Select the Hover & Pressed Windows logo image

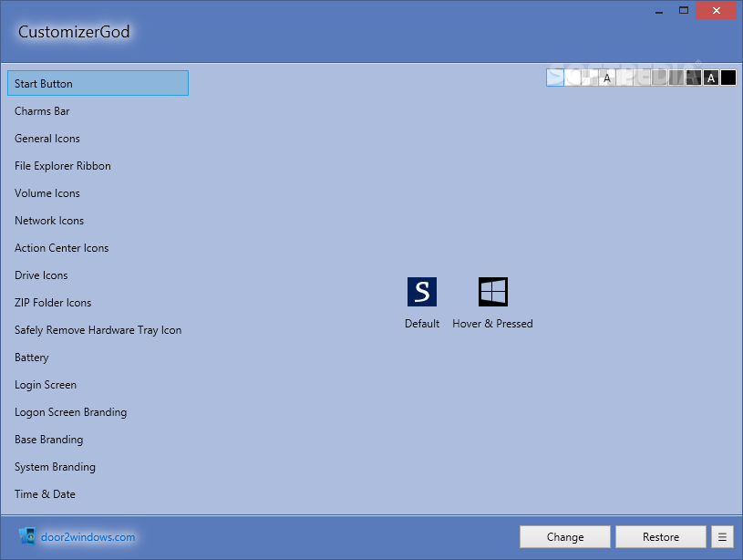[493, 292]
